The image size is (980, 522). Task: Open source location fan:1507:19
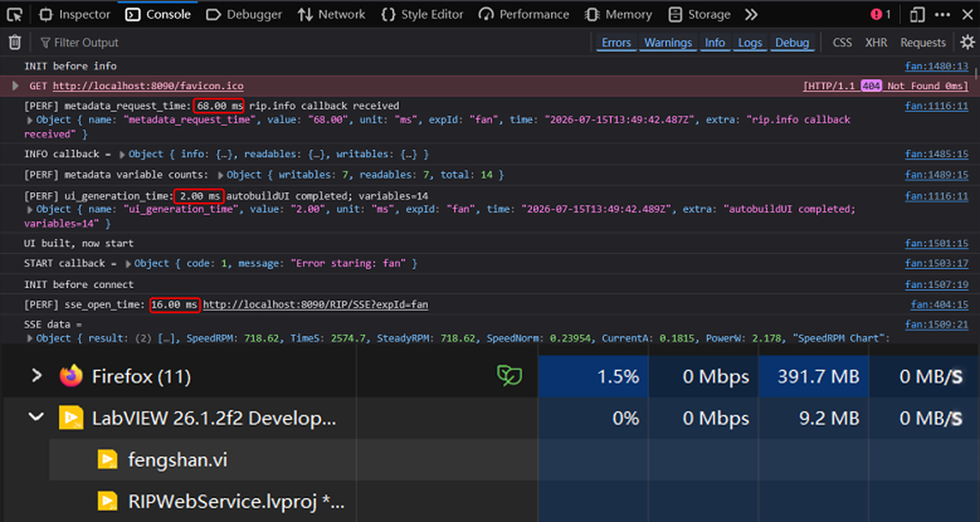click(x=936, y=285)
